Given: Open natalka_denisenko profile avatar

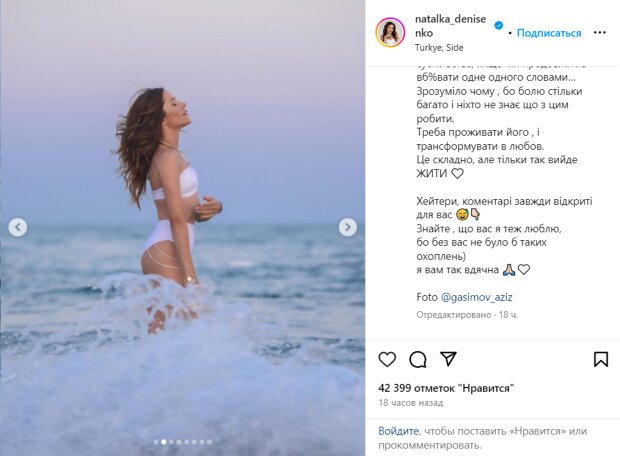Looking at the screenshot, I should [390, 32].
